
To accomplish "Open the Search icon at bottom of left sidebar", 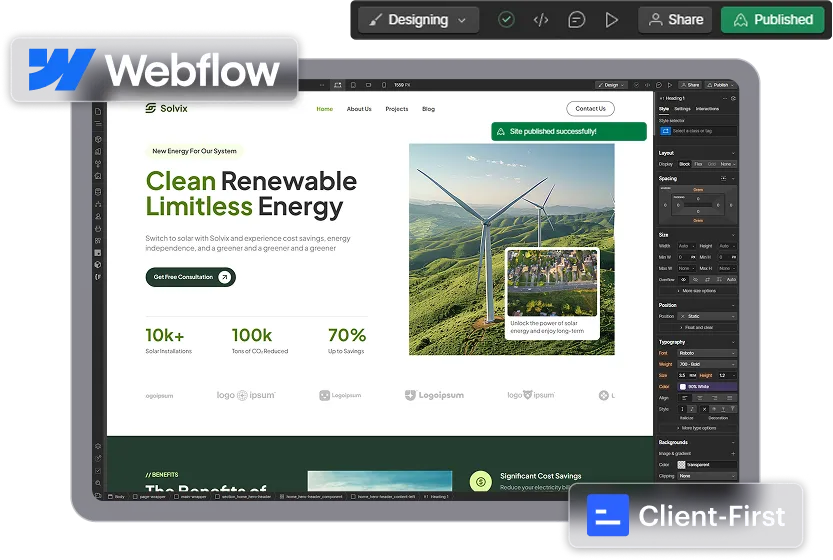I will click(x=98, y=483).
